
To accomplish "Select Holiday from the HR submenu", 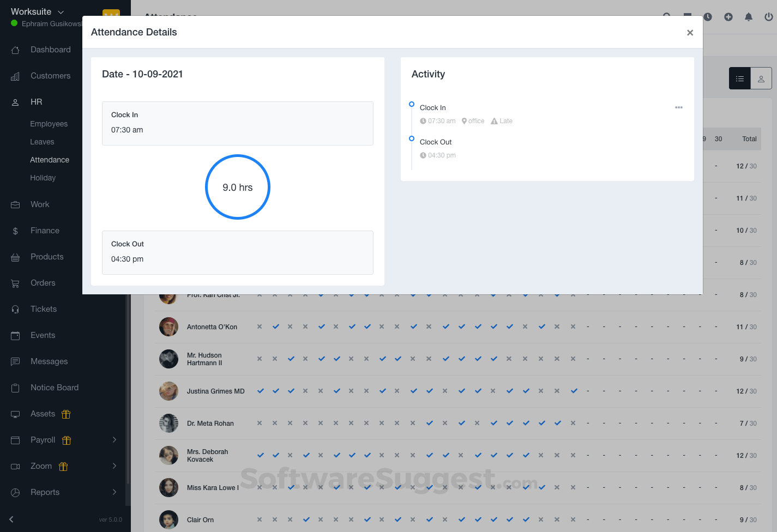I will pos(43,178).
